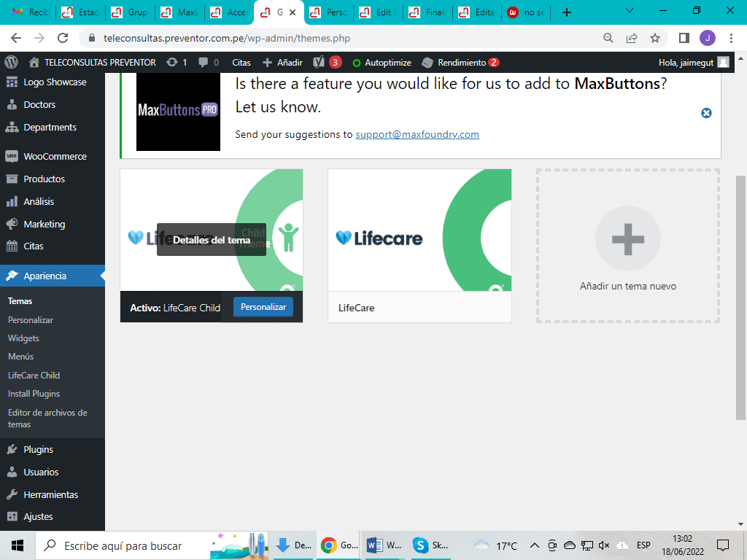Dismiss the MaxButtons notice
Viewport: 747px width, 560px height.
point(706,113)
